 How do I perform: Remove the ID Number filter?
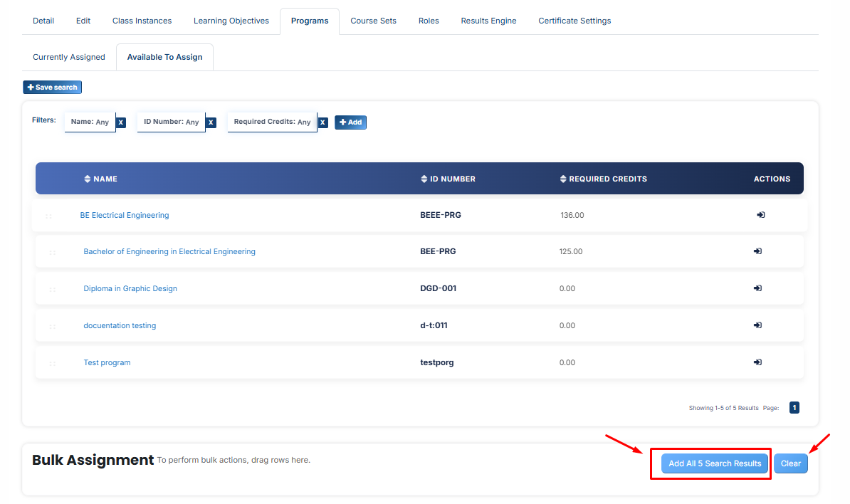tap(211, 122)
